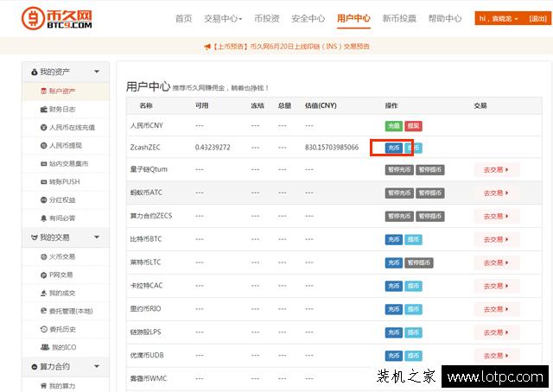Click the 提币 button for 比特币BTC
Viewport: 553px width, 392px height.
413,240
